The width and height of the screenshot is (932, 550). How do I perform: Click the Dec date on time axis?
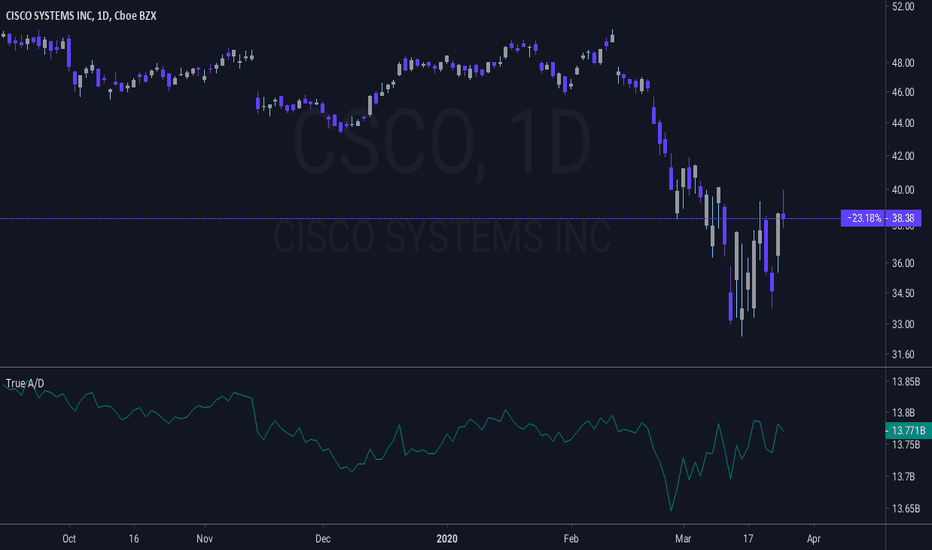coord(323,539)
